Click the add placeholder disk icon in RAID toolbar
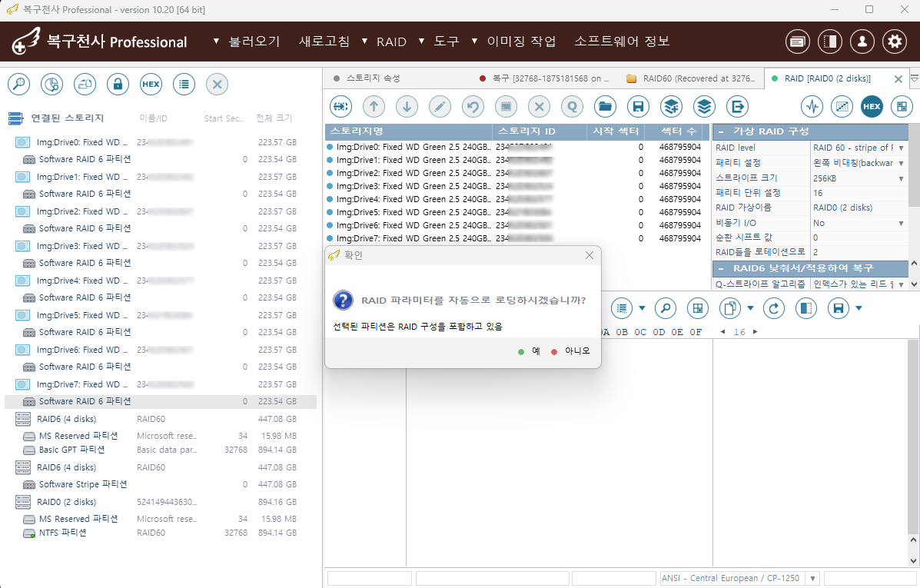The height and width of the screenshot is (588, 920). 341,107
